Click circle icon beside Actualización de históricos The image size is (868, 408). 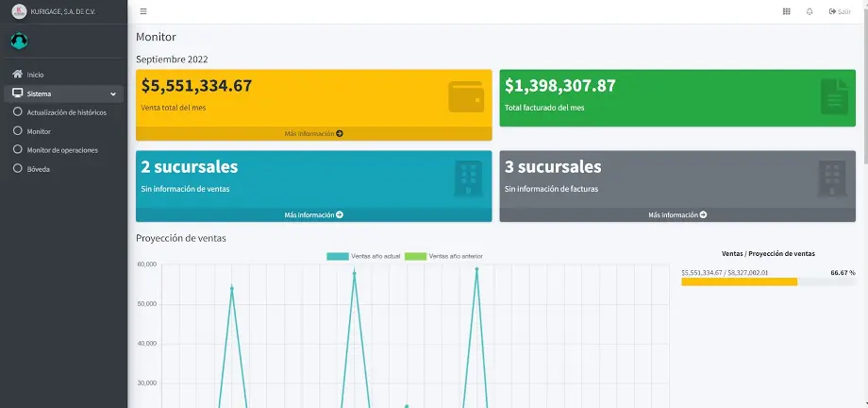tap(17, 112)
